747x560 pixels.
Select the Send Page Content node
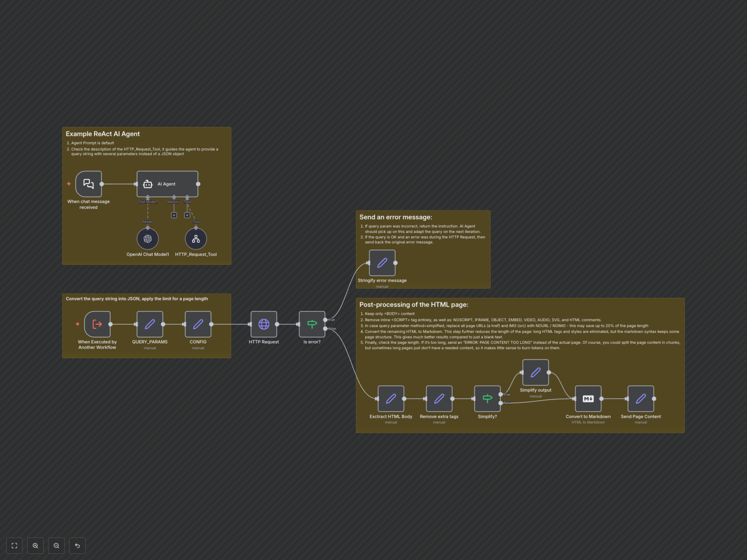[641, 399]
